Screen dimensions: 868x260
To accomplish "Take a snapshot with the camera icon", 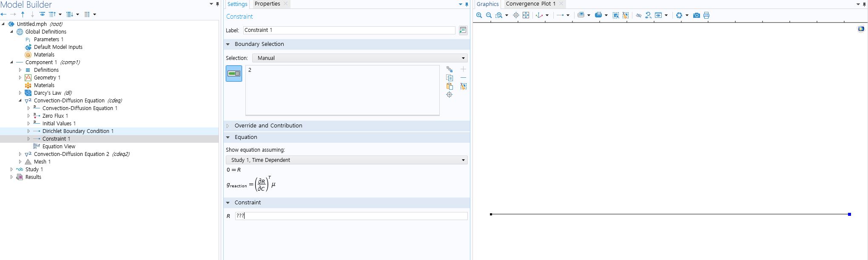I will click(x=696, y=15).
